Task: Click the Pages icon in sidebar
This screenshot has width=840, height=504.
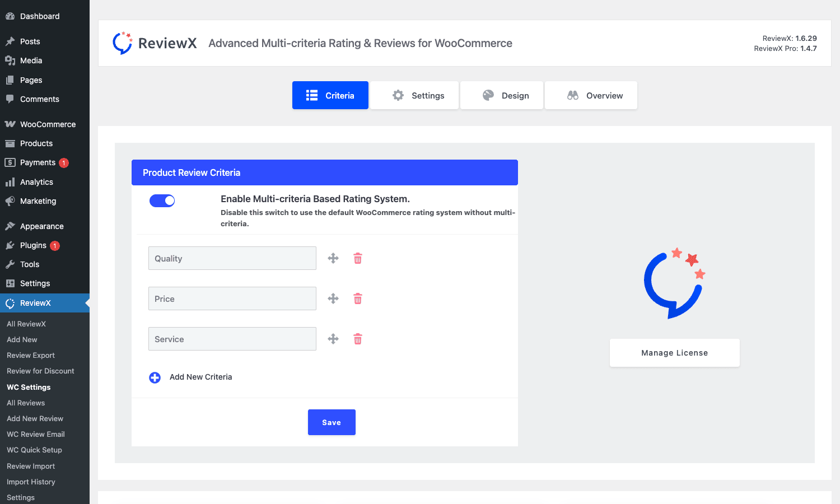Action: [10, 80]
